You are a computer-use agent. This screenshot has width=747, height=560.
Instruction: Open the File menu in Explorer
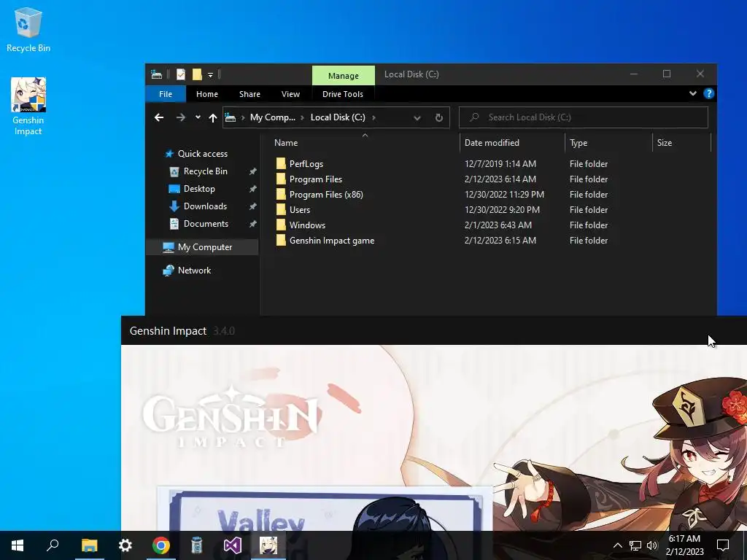click(166, 94)
